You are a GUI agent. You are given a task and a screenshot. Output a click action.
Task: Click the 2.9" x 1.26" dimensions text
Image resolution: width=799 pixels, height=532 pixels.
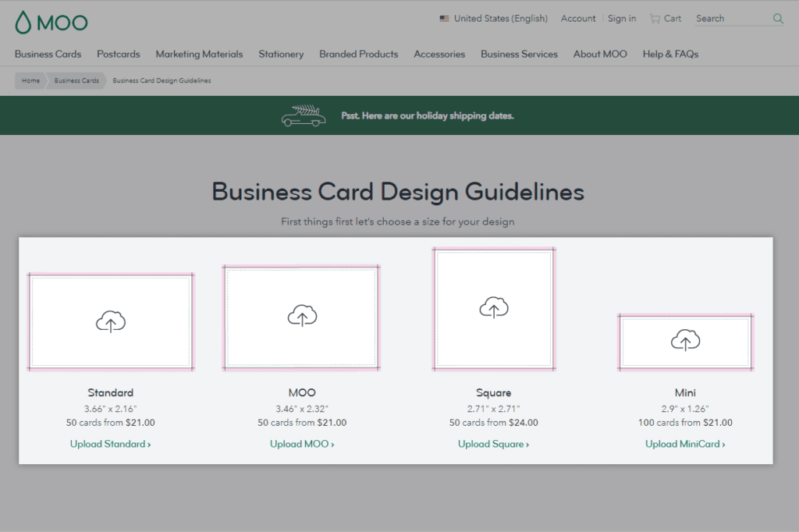[685, 409]
